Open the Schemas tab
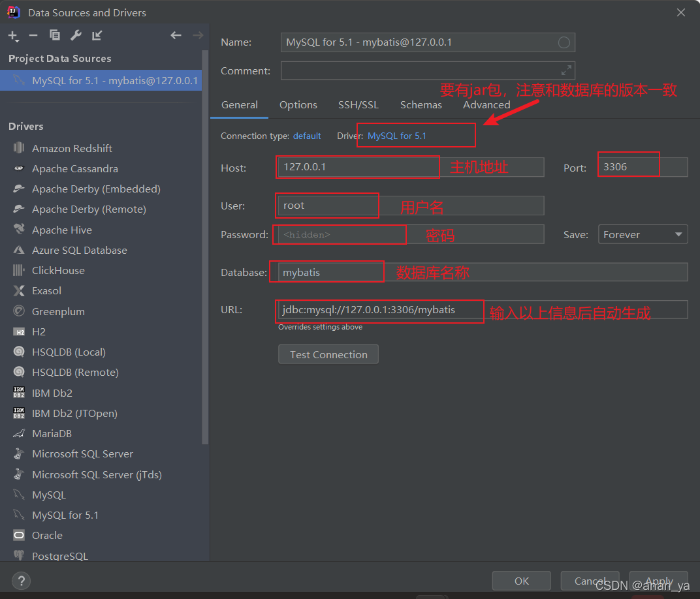This screenshot has height=599, width=700. [x=421, y=105]
